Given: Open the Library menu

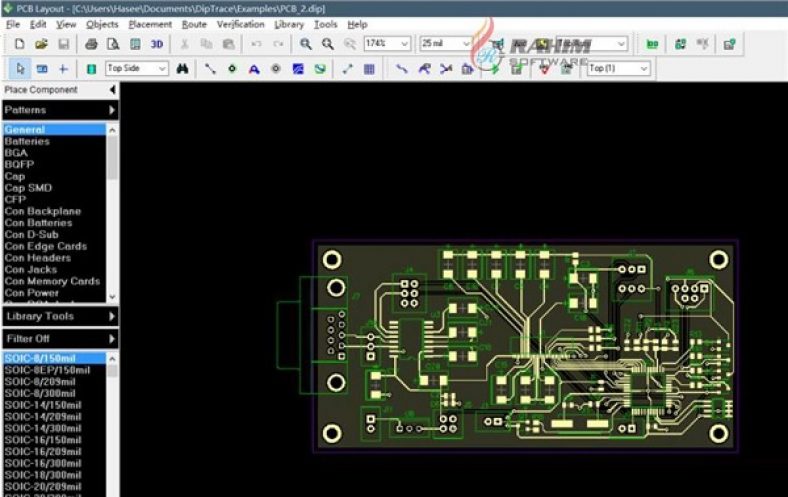Looking at the screenshot, I should (289, 24).
